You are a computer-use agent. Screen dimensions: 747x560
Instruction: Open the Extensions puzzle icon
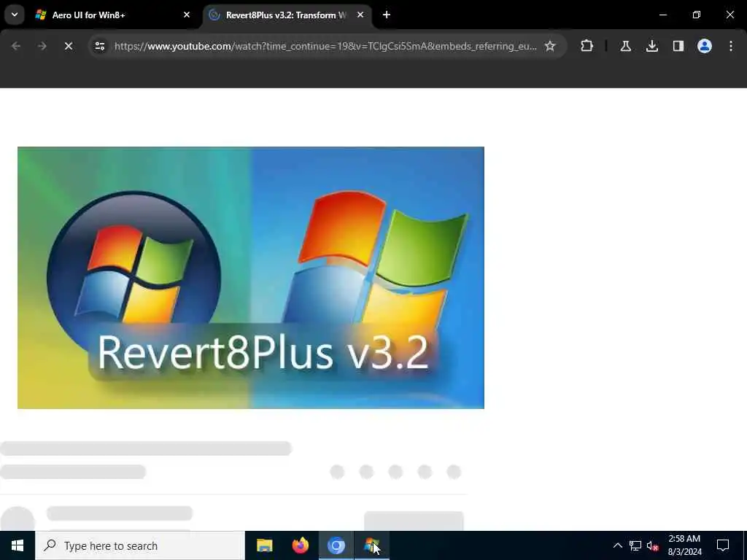pos(587,46)
